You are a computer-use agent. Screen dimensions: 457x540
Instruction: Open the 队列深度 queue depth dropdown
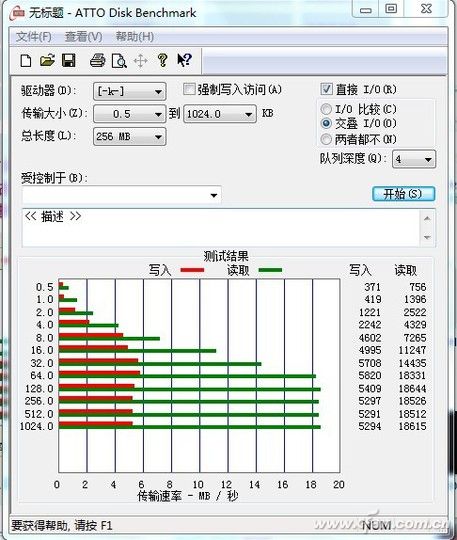[x=414, y=159]
